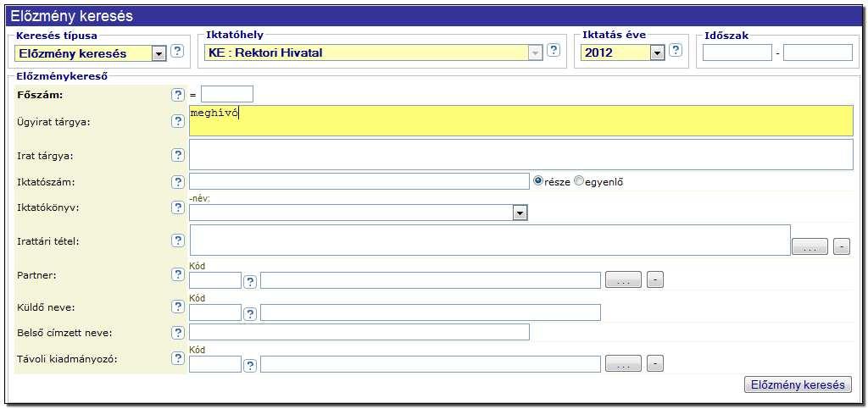Click the Távoli kiadmányozó name input

tap(430, 363)
